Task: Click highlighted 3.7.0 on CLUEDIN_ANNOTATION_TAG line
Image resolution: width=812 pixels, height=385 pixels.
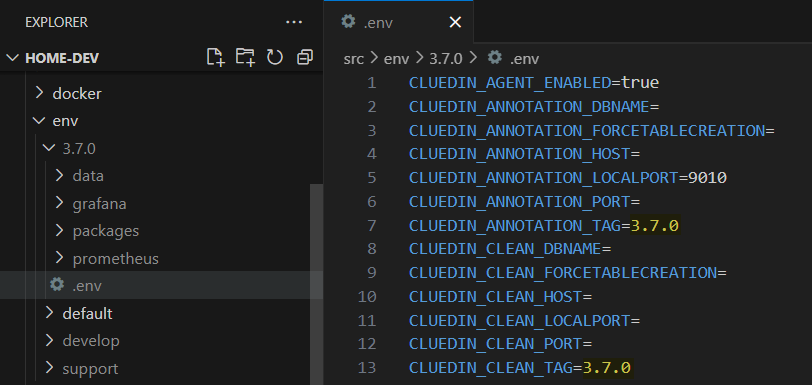Action: [655, 225]
